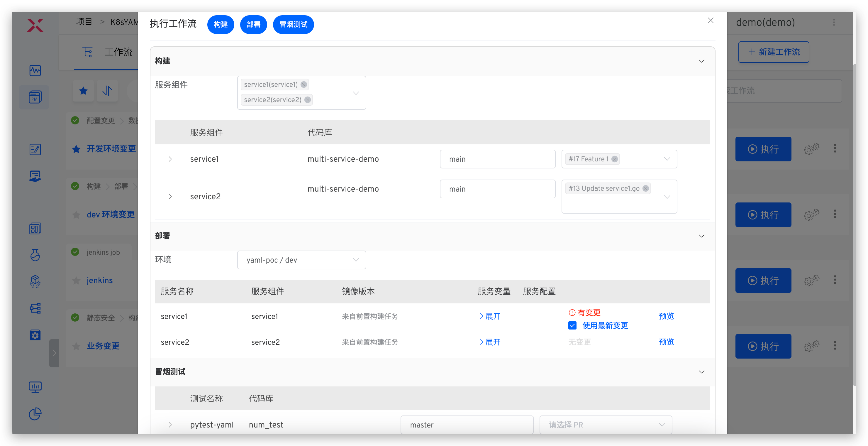Click the service delivery hand icon in sidebar

[x=35, y=176]
